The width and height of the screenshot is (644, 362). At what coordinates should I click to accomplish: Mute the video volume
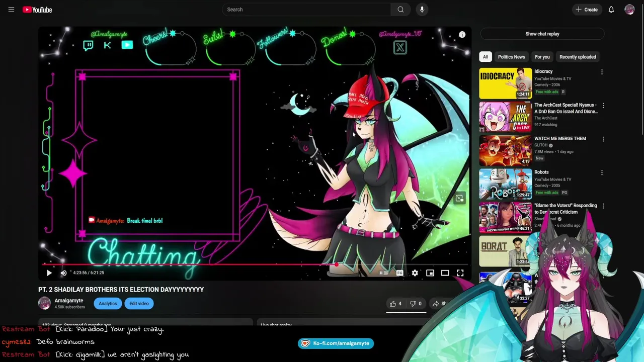tap(63, 273)
